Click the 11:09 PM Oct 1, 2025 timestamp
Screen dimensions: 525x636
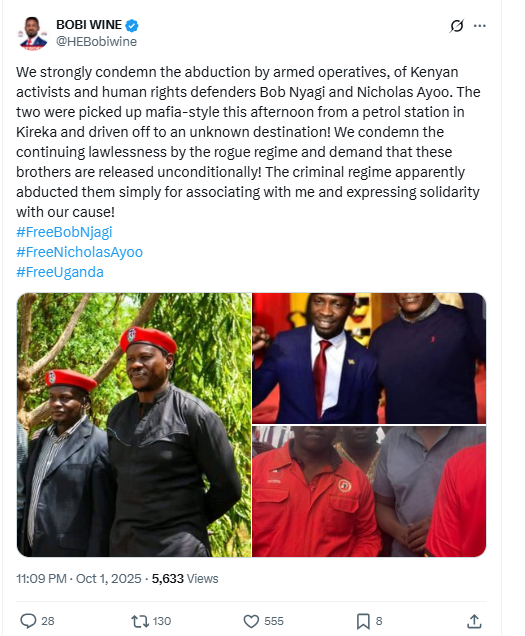79,578
